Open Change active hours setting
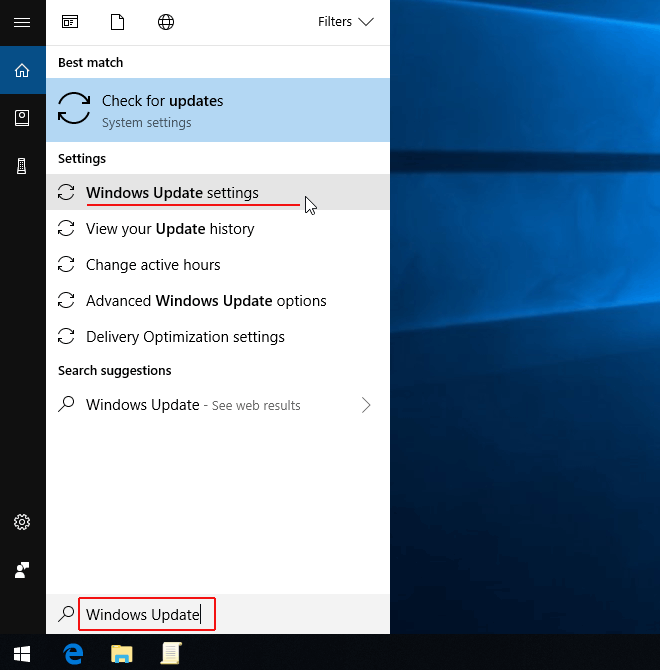 point(218,264)
